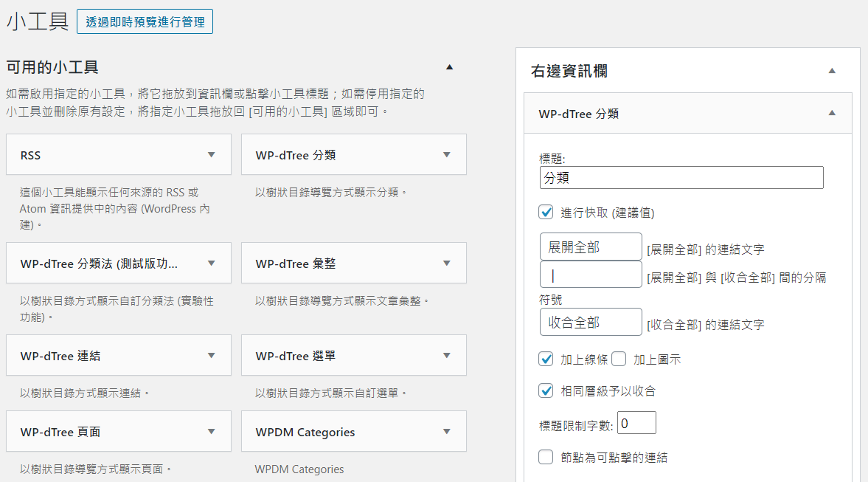
Task: Click the 以樹狀目錄方式顯示自訂選單 description
Action: 331,393
